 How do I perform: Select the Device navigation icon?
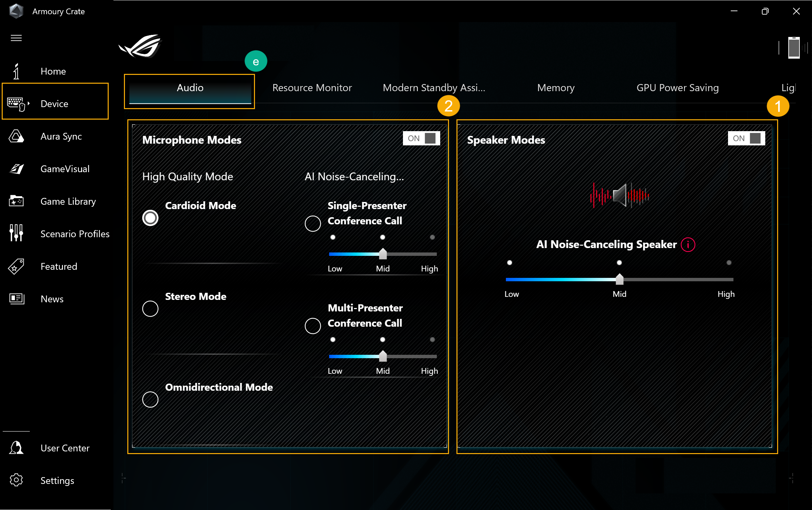[16, 103]
